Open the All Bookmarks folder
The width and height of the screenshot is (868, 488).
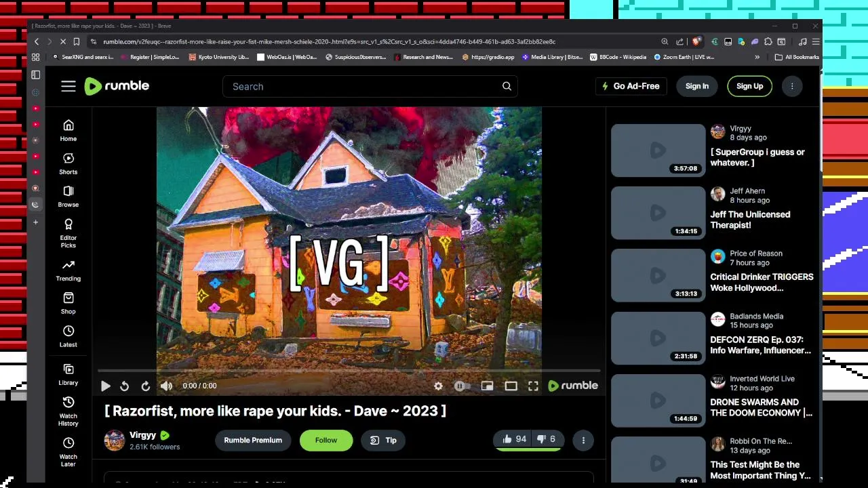(x=797, y=57)
